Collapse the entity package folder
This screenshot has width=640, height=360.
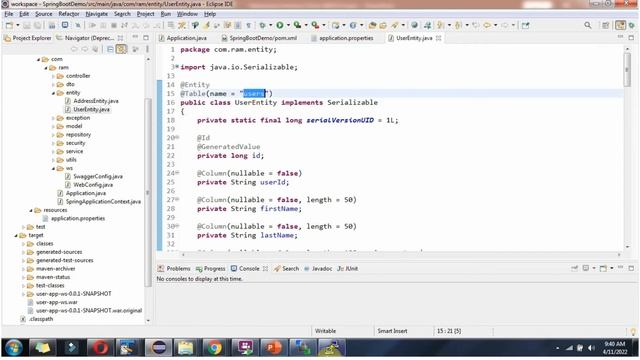pyautogui.click(x=53, y=93)
